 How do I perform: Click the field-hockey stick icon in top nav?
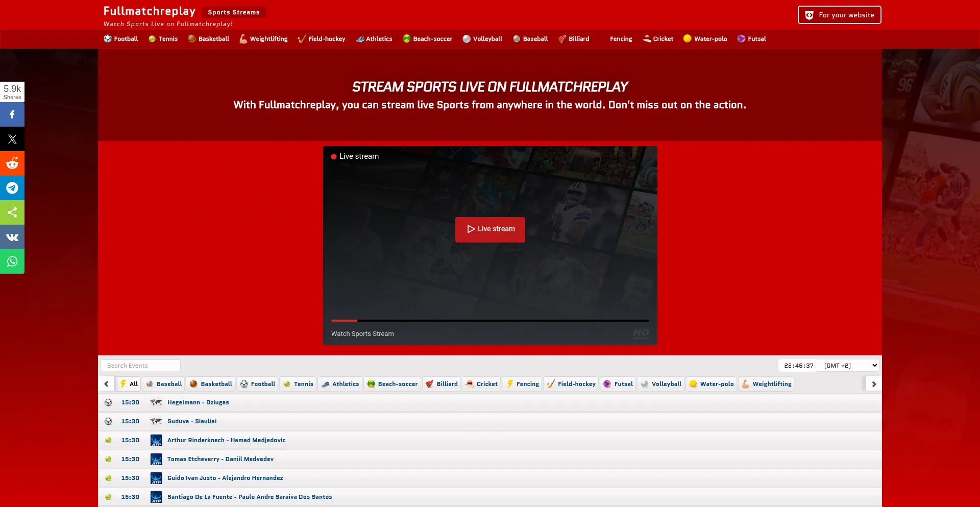(302, 39)
